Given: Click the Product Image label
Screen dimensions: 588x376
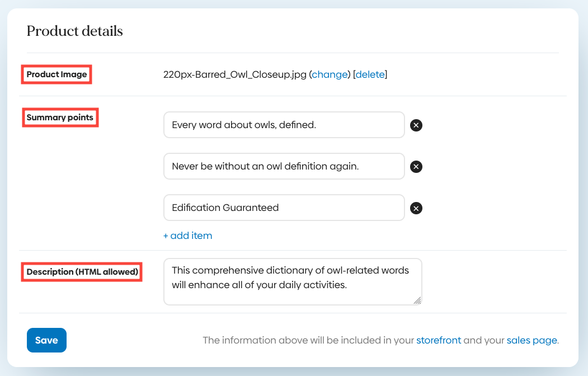Looking at the screenshot, I should coord(57,74).
